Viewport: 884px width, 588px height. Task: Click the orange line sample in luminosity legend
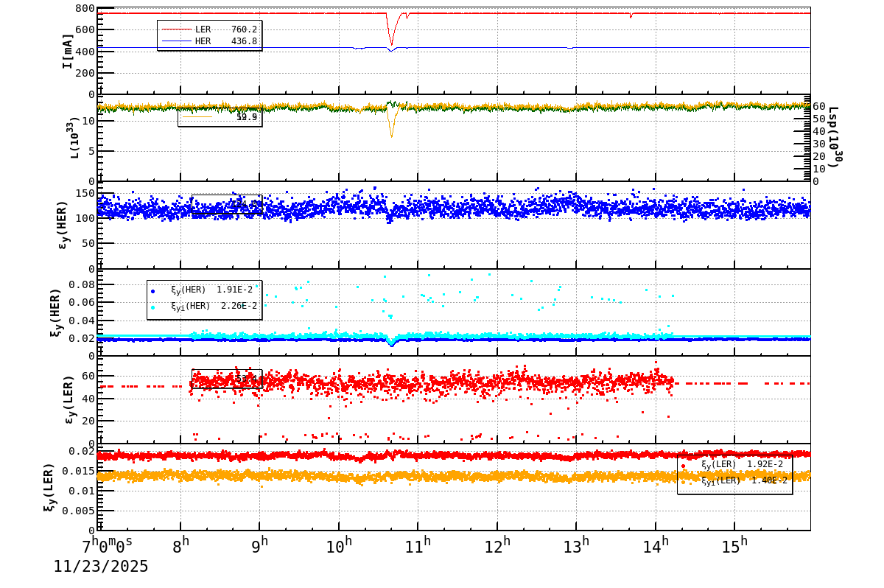click(x=197, y=116)
